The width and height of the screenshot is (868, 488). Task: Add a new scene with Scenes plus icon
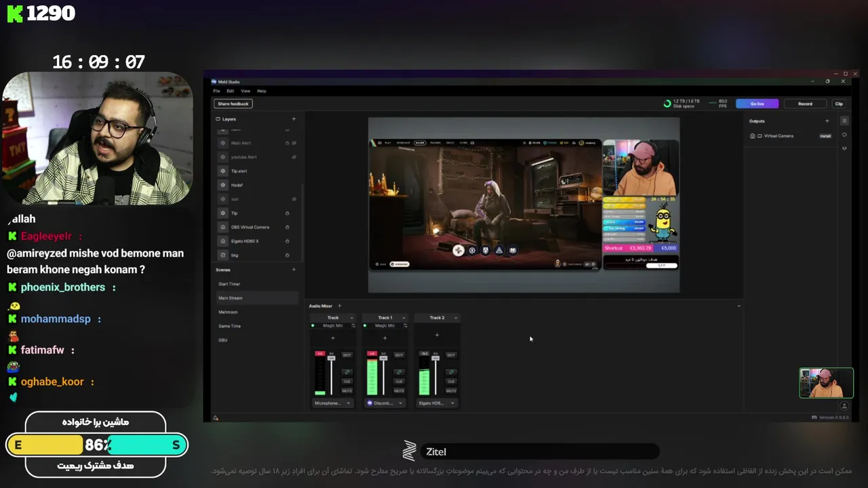coord(294,270)
